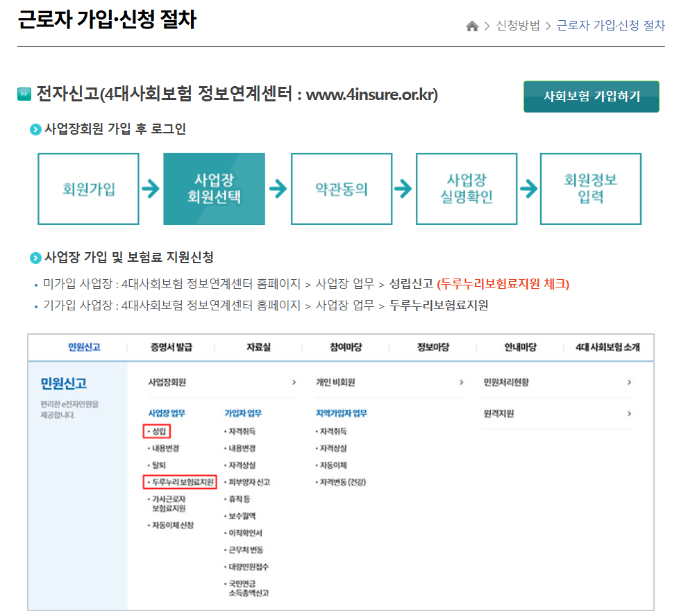
Task: Open the 안내마당 menu tab
Action: point(521,347)
